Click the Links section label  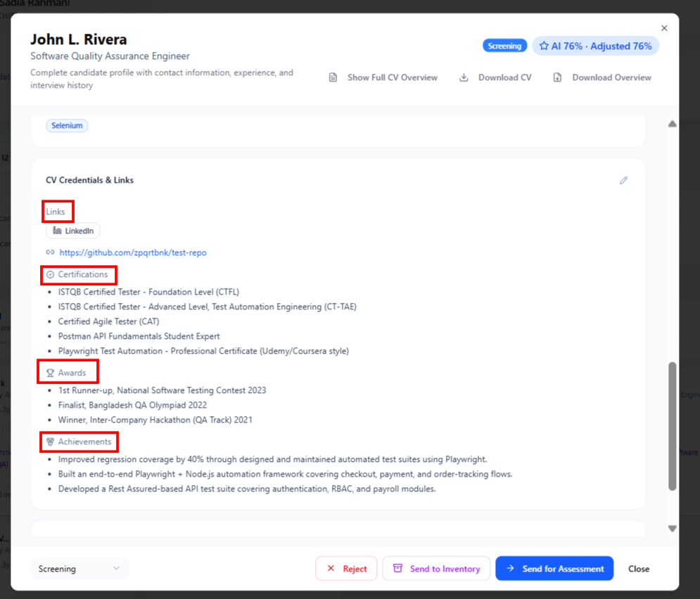tap(56, 212)
